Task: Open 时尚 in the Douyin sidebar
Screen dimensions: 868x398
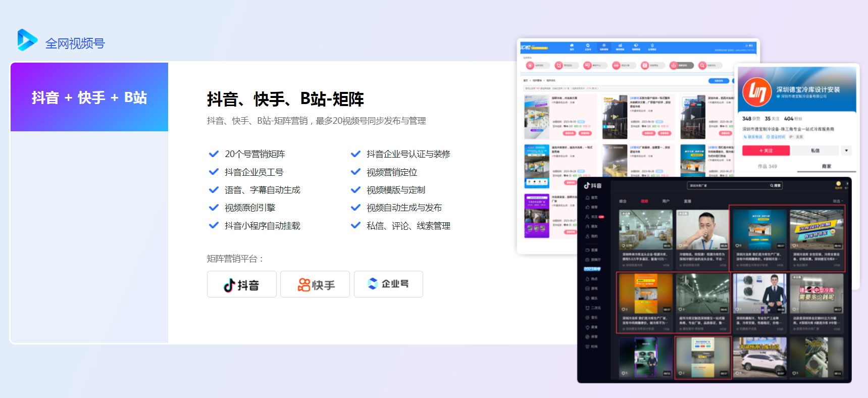Action: 591,346
